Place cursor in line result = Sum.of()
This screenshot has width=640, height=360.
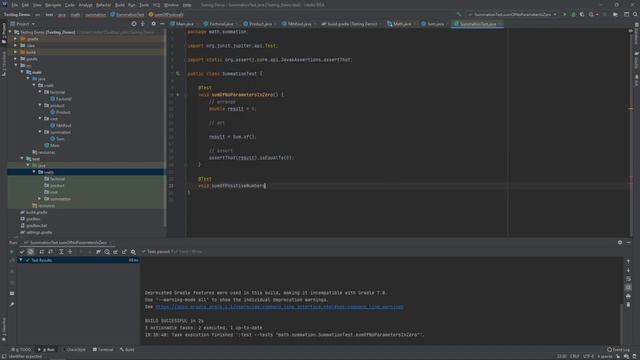232,137
